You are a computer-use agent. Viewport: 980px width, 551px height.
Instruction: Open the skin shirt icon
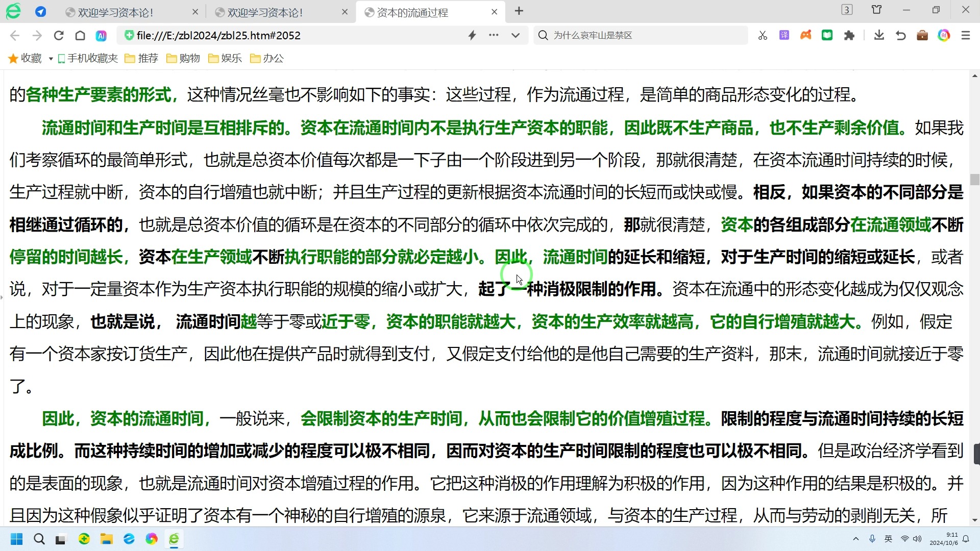876,10
